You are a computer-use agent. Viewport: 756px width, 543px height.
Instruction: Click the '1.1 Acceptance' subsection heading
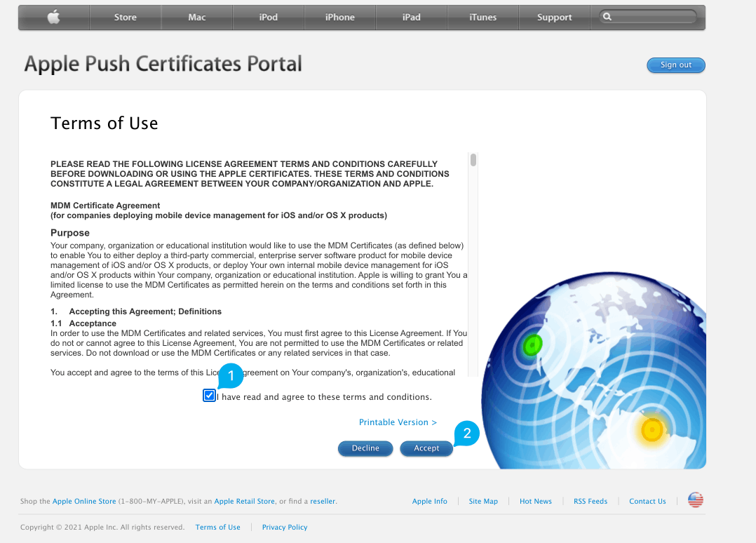(83, 323)
